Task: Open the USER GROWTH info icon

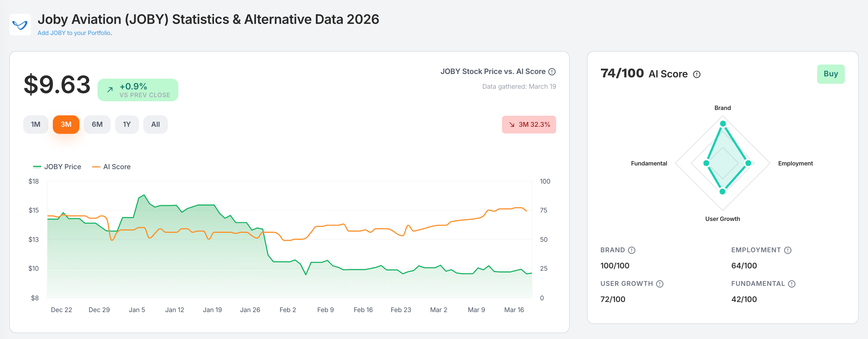Action: (660, 284)
